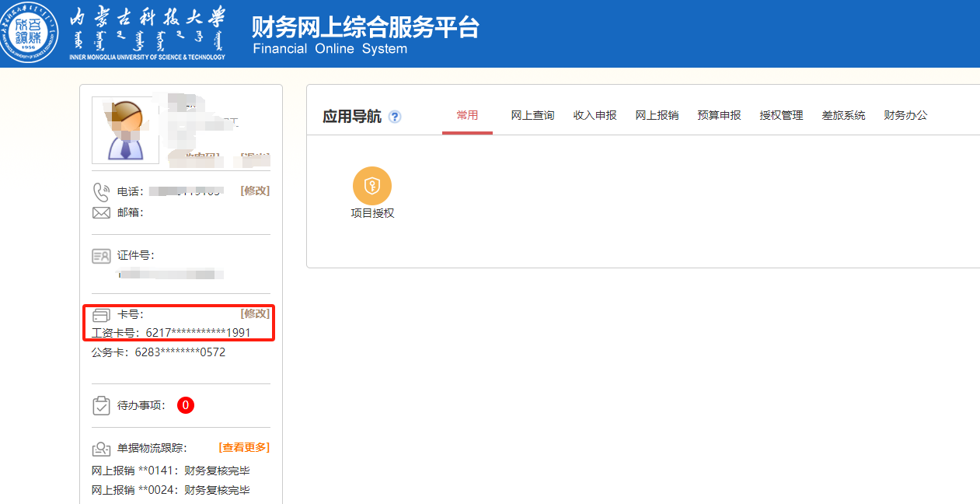Click the user avatar picture
The width and height of the screenshot is (980, 504).
coord(125,130)
